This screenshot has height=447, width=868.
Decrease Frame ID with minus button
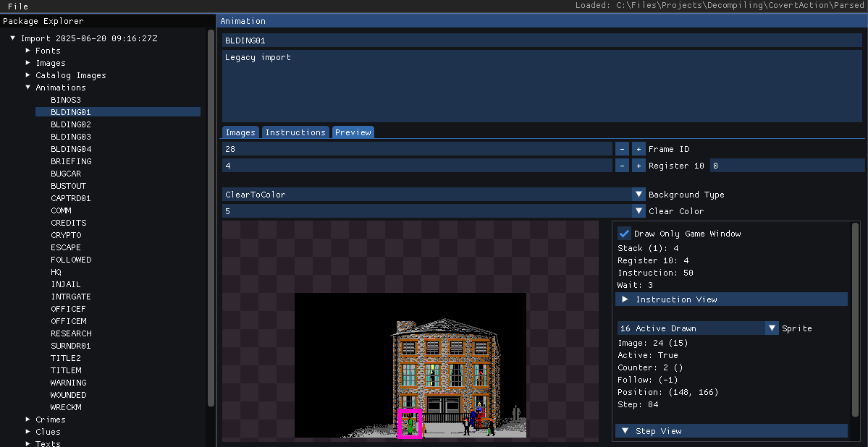pos(622,149)
